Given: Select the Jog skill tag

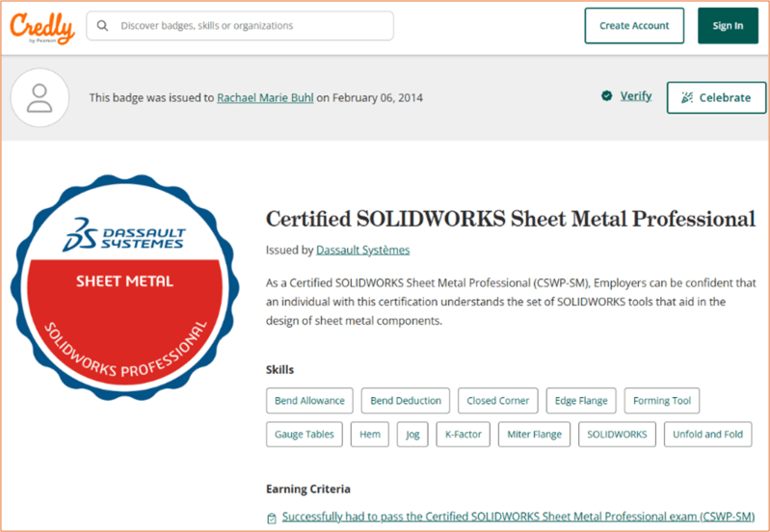Looking at the screenshot, I should [x=412, y=435].
